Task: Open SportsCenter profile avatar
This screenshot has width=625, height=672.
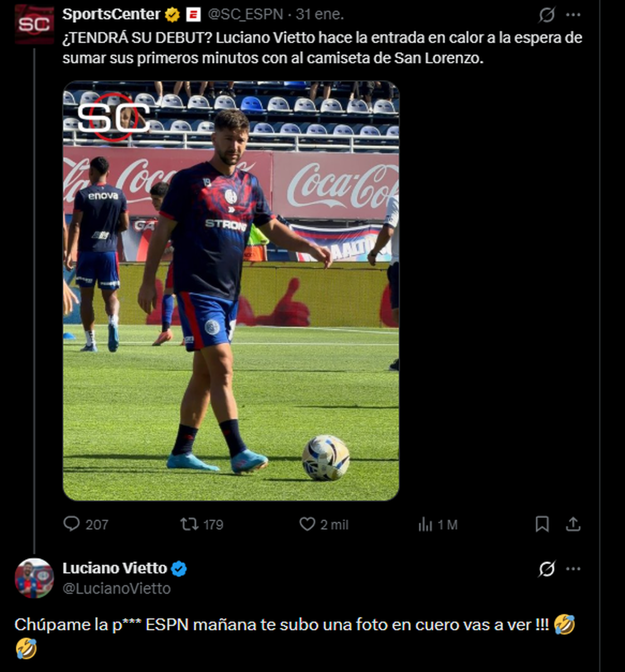Action: (x=34, y=24)
